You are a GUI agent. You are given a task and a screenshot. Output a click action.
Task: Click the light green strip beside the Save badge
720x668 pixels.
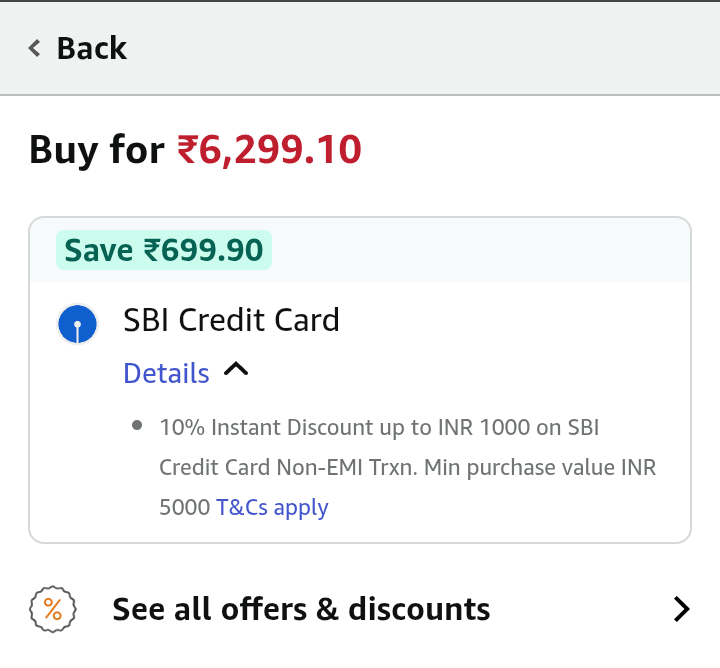click(480, 250)
